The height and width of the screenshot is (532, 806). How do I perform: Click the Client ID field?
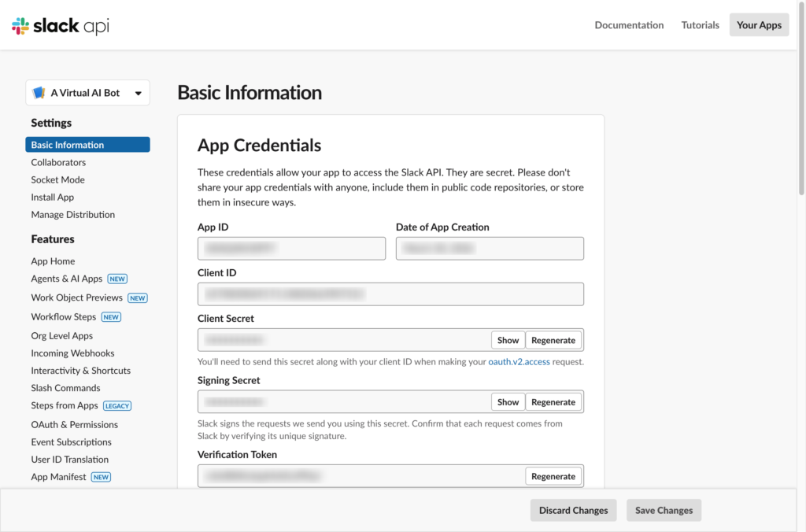point(390,294)
